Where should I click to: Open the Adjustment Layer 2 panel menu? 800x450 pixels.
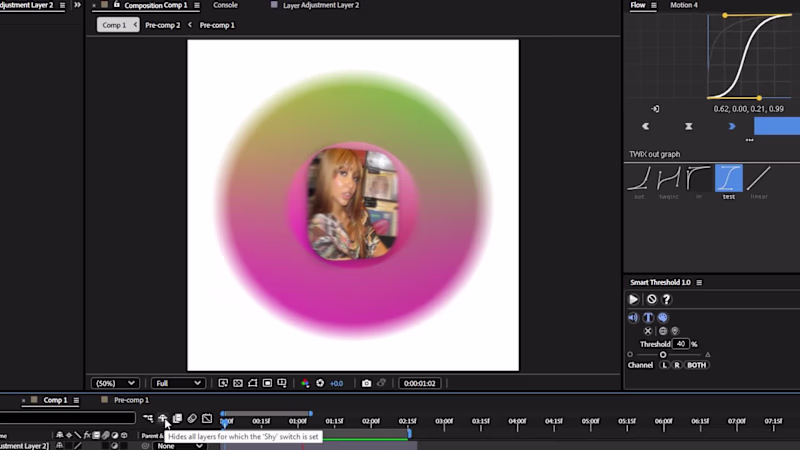(x=62, y=5)
